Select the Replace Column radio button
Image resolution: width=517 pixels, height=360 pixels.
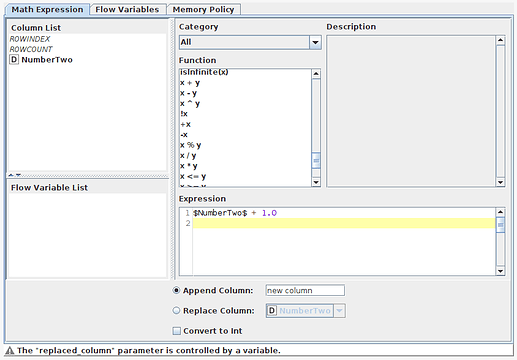pyautogui.click(x=176, y=311)
